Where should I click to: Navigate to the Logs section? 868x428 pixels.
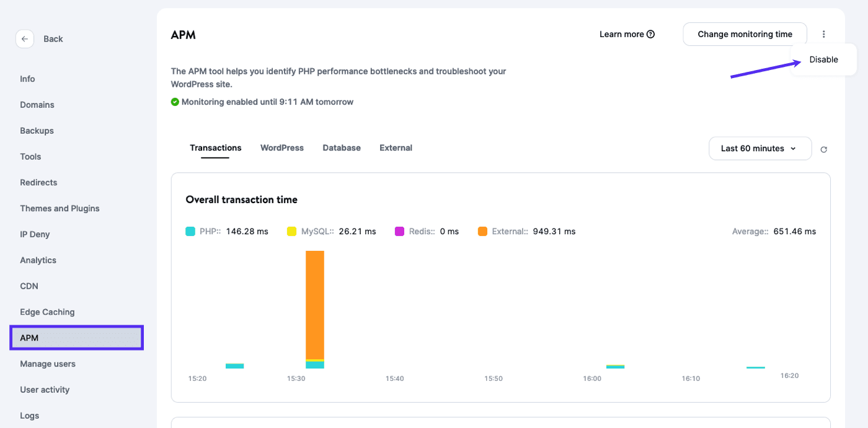(30, 415)
